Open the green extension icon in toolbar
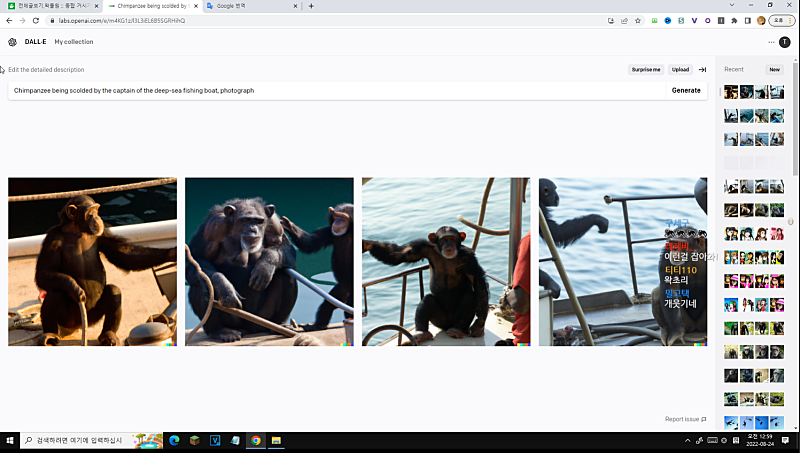This screenshot has height=453, width=800. [654, 20]
